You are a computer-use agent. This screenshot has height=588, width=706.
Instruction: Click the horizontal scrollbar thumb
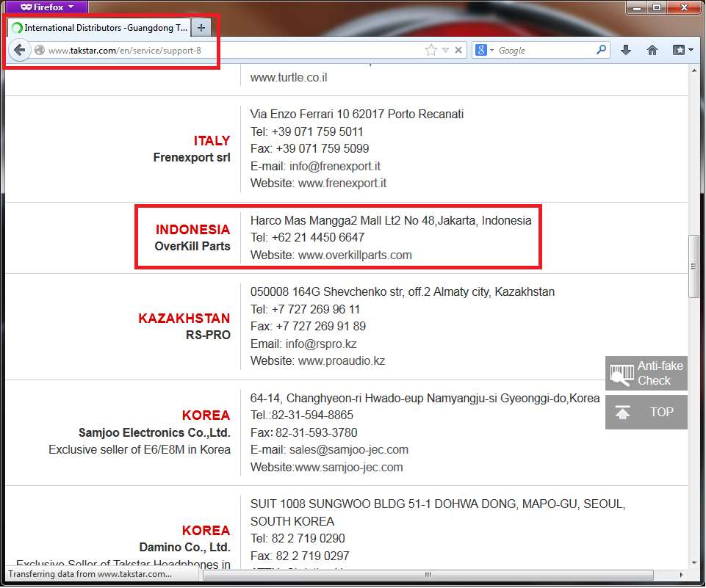pyautogui.click(x=428, y=575)
